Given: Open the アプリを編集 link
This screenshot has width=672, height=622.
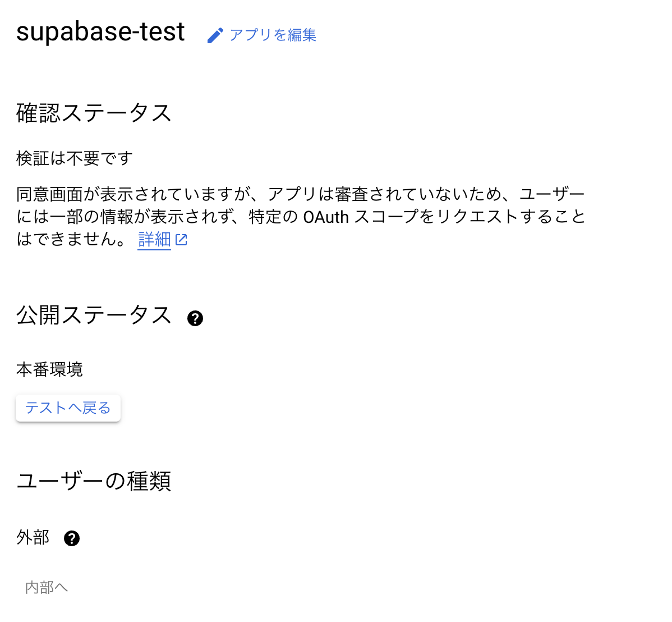Looking at the screenshot, I should [x=273, y=35].
